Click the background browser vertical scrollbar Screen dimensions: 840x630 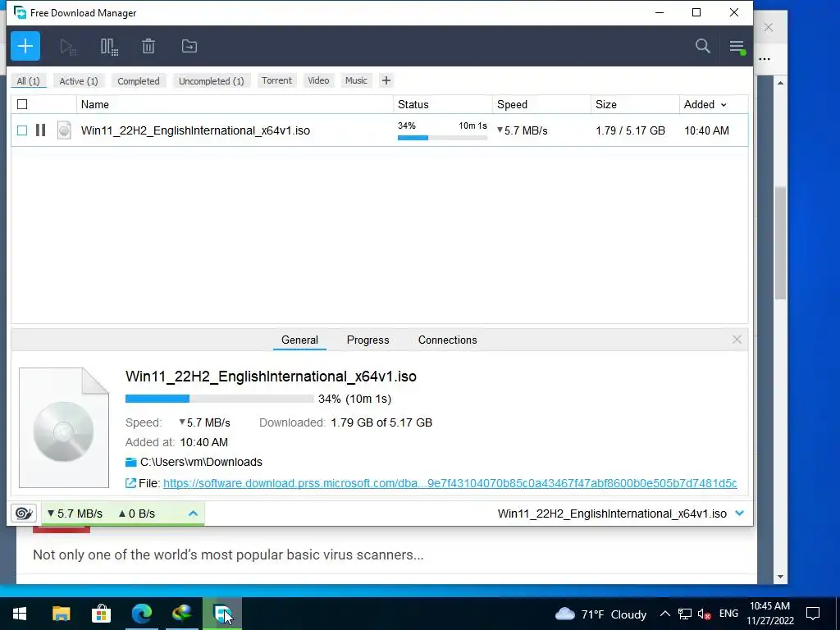click(781, 243)
